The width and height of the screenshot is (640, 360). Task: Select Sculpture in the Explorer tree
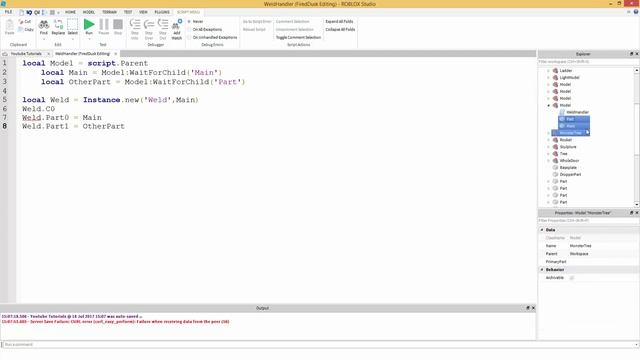click(568, 147)
